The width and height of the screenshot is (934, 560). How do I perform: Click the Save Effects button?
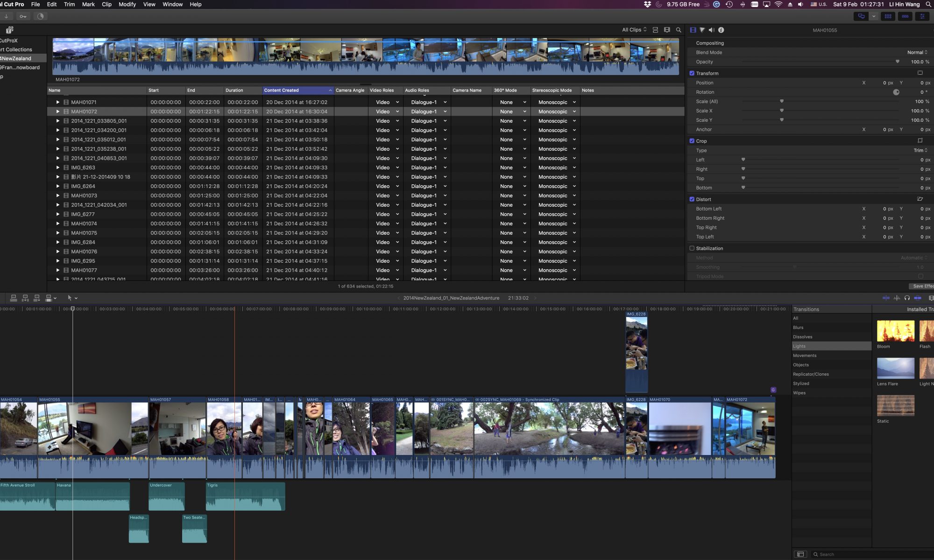(921, 286)
